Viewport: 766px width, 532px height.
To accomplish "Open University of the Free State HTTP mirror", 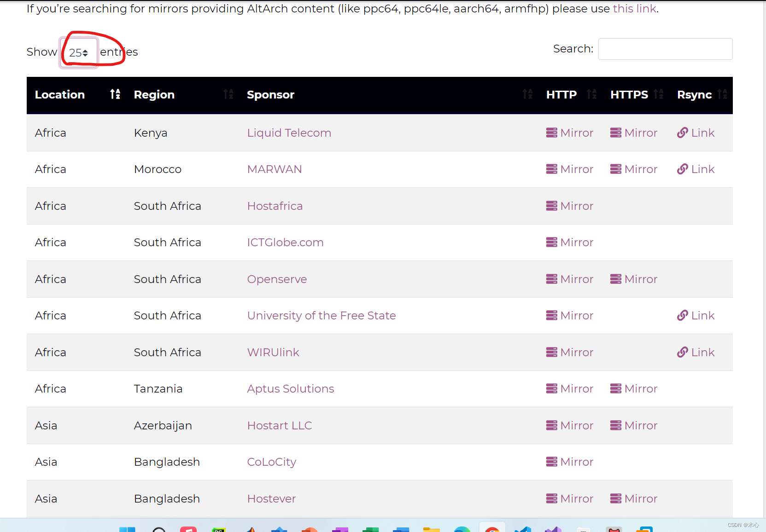I will point(569,316).
